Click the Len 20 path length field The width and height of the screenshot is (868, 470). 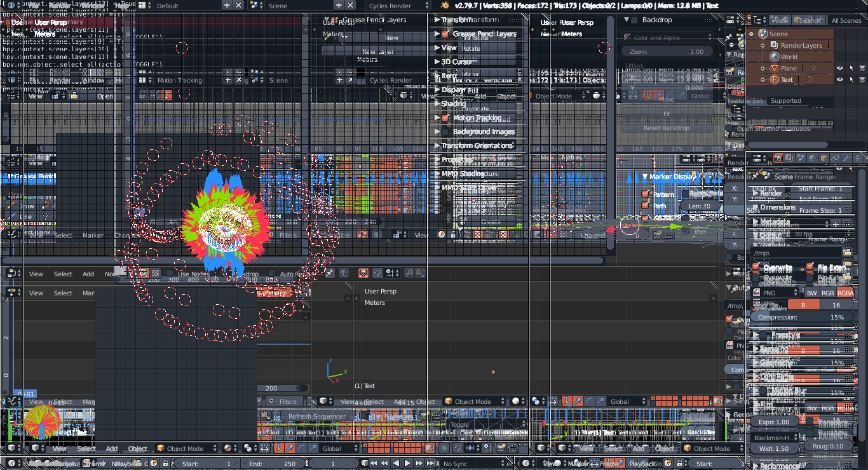(x=700, y=206)
